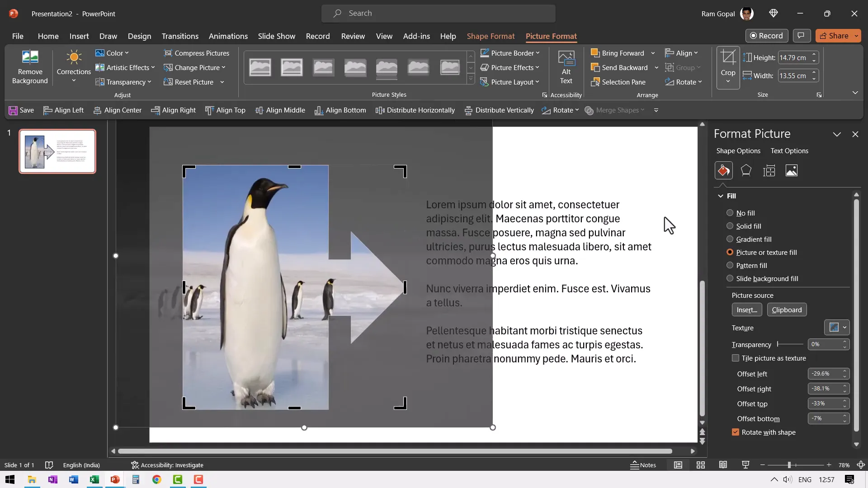Viewport: 868px width, 488px height.
Task: Select Fill & Line icon in Format Picture
Action: click(x=723, y=170)
